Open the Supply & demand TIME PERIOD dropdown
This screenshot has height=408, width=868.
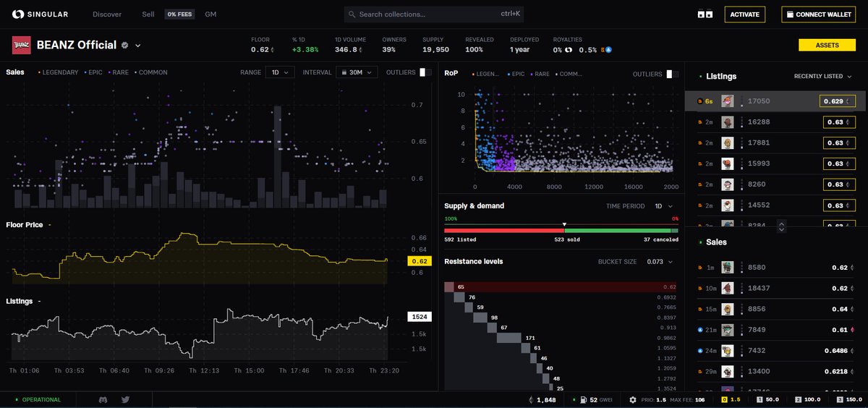click(x=664, y=206)
